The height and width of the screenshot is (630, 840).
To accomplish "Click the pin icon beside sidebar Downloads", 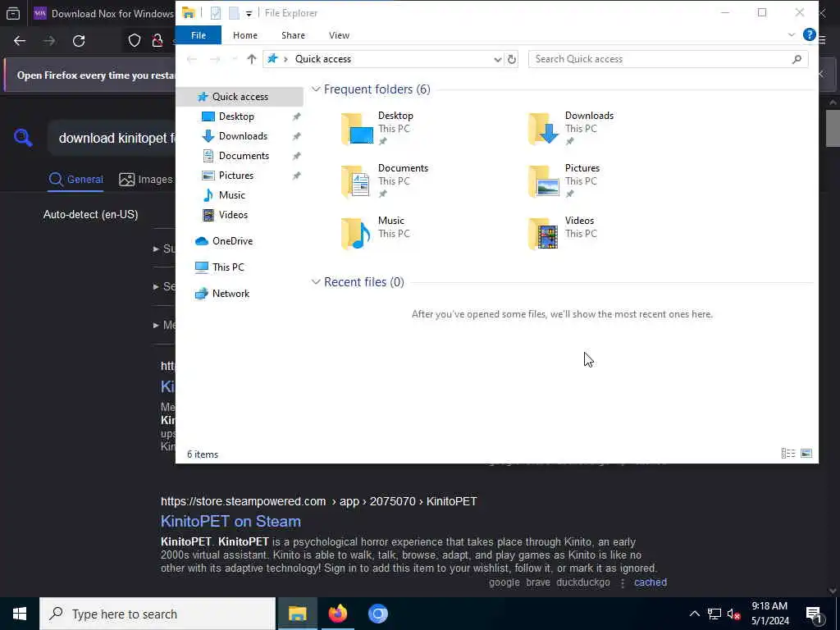I will [296, 137].
